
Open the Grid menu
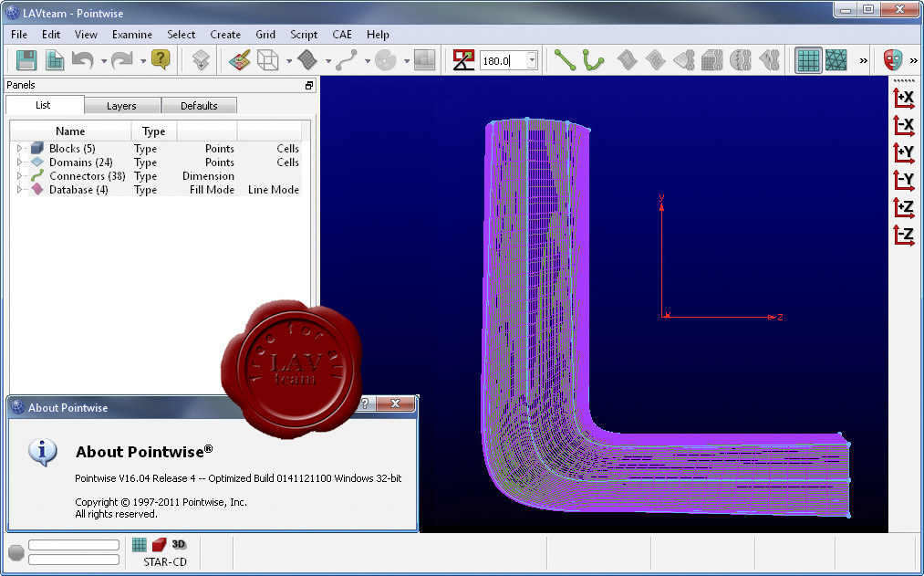pyautogui.click(x=265, y=34)
